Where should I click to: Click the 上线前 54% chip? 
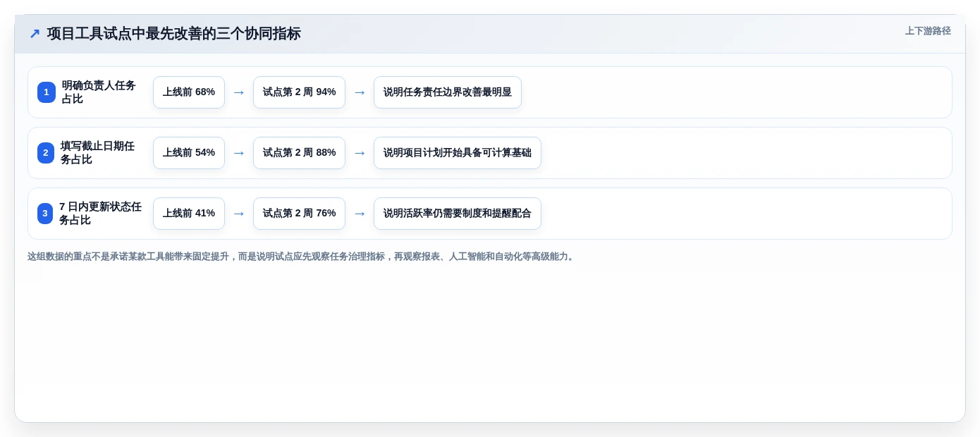(189, 153)
